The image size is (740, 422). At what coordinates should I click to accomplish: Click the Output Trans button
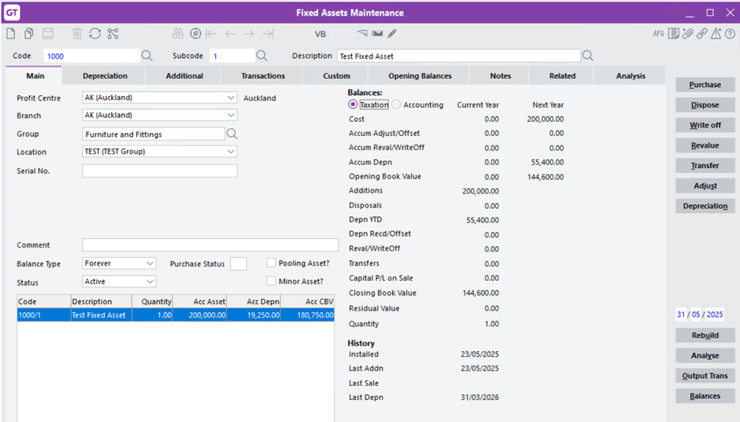[x=705, y=376]
